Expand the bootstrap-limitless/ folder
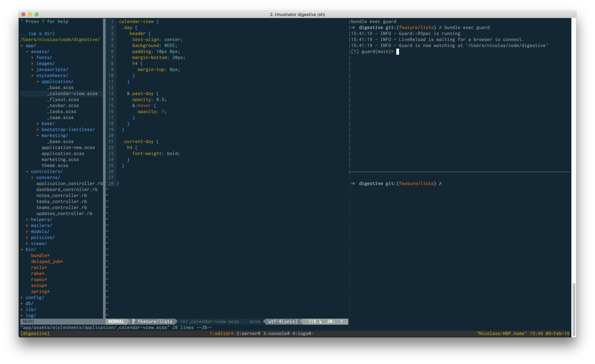The width and height of the screenshot is (595, 364). coord(38,129)
